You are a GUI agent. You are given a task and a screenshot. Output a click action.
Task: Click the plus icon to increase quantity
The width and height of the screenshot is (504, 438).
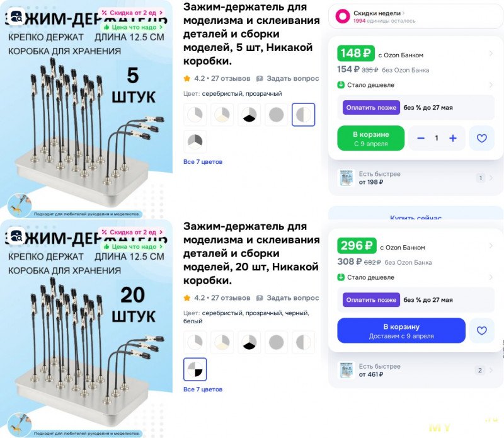pos(453,138)
